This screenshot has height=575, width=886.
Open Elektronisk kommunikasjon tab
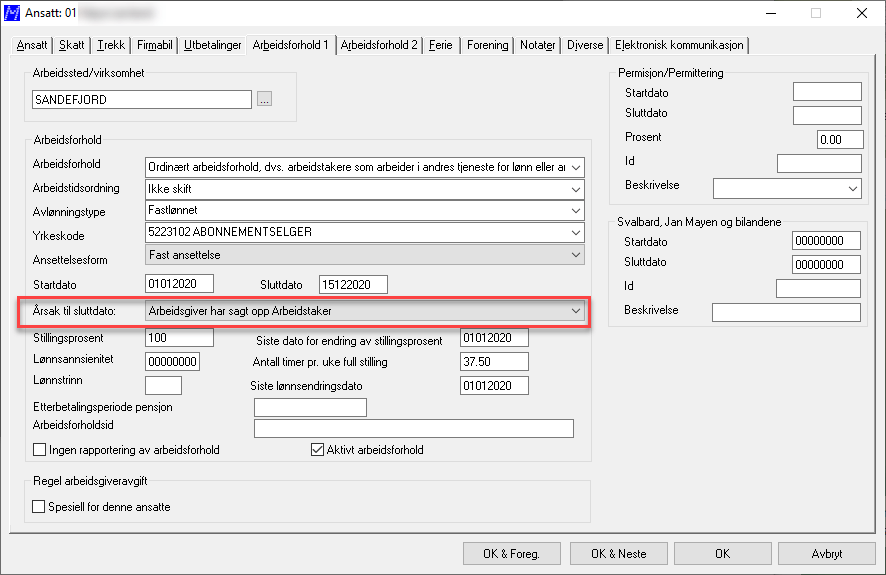[x=679, y=45]
